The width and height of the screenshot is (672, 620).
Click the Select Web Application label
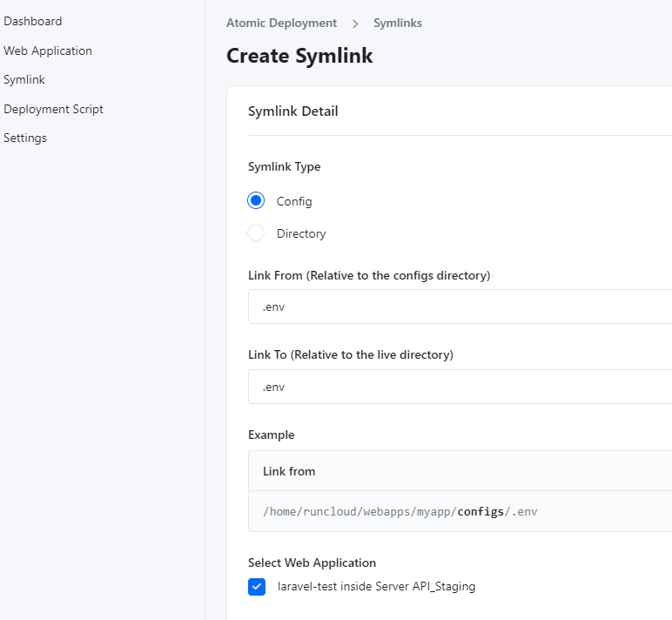[x=312, y=563]
